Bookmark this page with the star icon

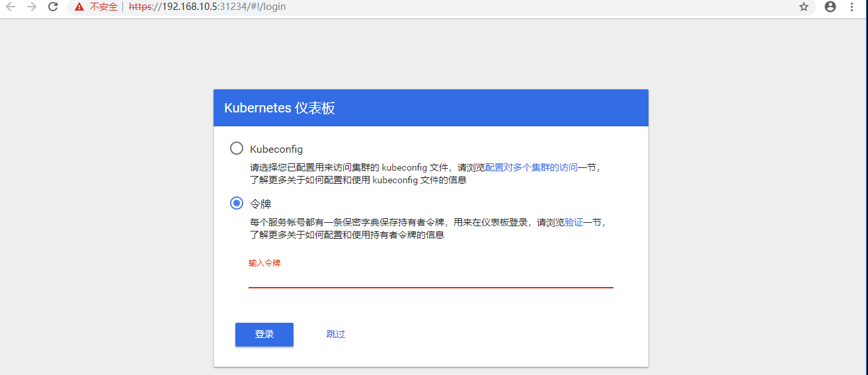[804, 7]
